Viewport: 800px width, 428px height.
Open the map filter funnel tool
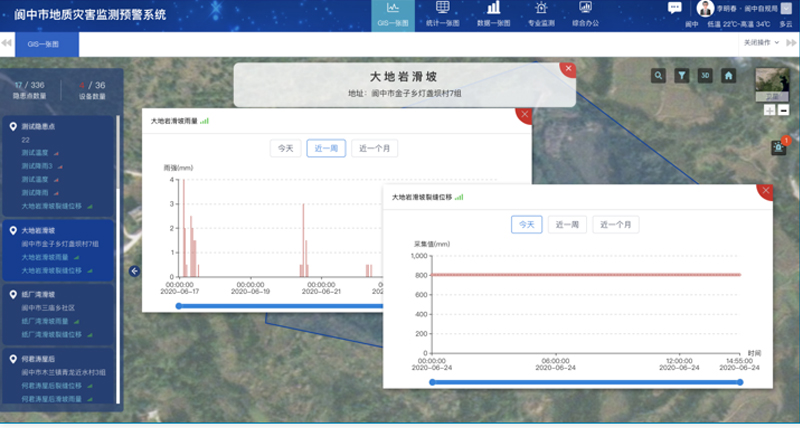tap(681, 75)
